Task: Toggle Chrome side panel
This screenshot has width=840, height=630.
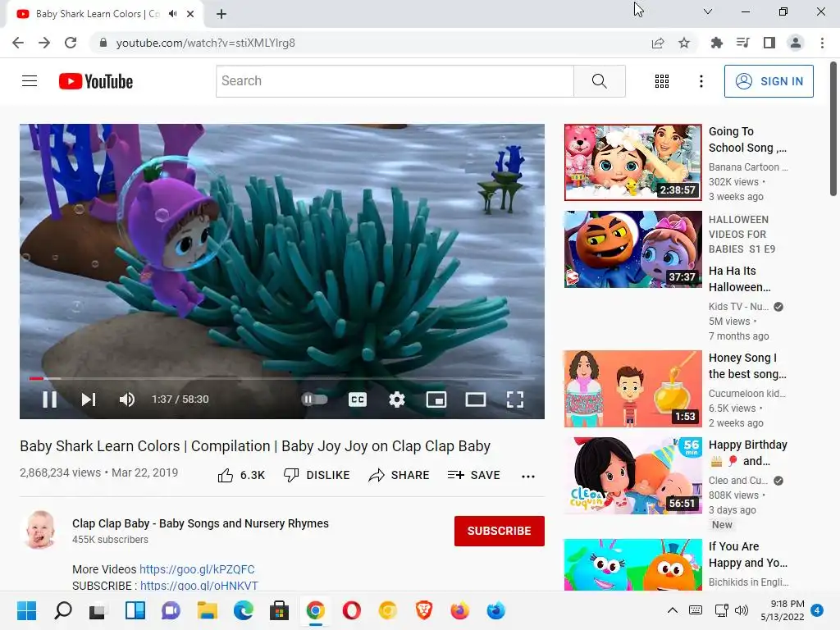Action: pos(769,43)
